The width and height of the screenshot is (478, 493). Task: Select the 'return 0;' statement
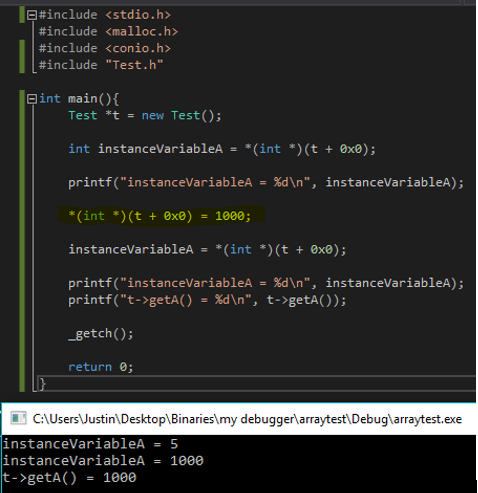101,367
